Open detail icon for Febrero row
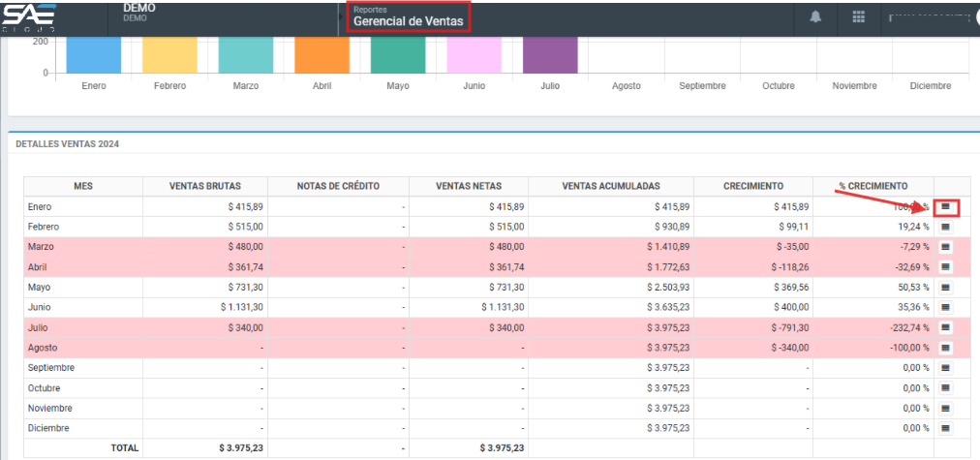 (946, 227)
